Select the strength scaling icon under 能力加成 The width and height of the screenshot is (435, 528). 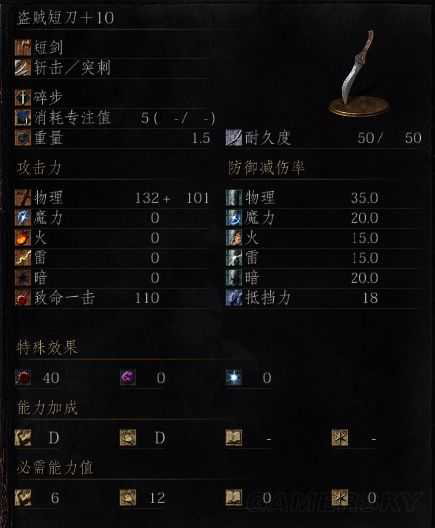pos(23,438)
